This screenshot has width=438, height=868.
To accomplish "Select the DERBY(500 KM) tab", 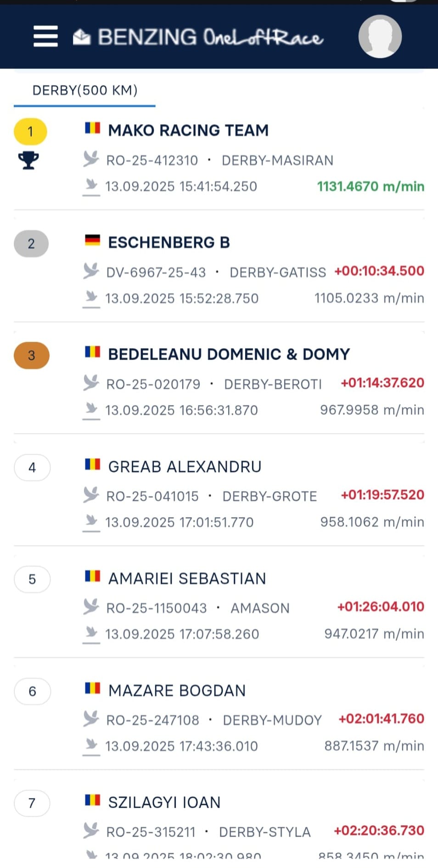I will coord(85,90).
